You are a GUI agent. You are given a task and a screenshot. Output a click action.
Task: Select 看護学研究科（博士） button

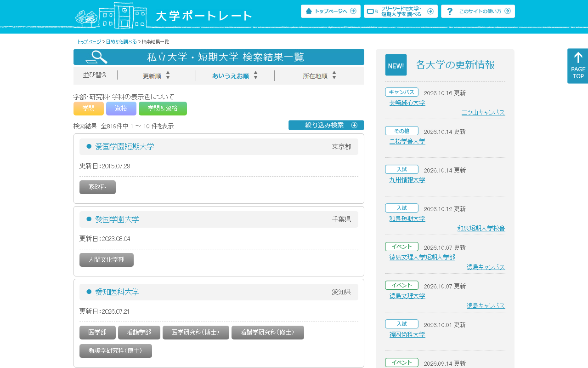(116, 351)
